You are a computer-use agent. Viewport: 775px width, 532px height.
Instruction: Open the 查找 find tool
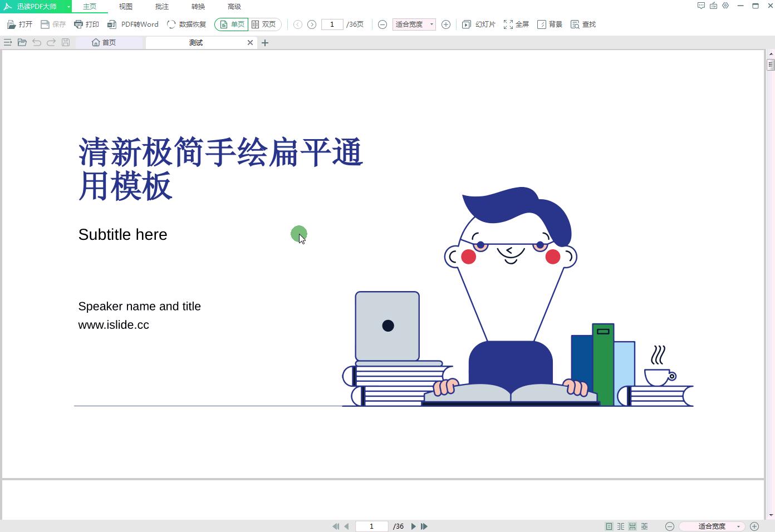tap(582, 24)
